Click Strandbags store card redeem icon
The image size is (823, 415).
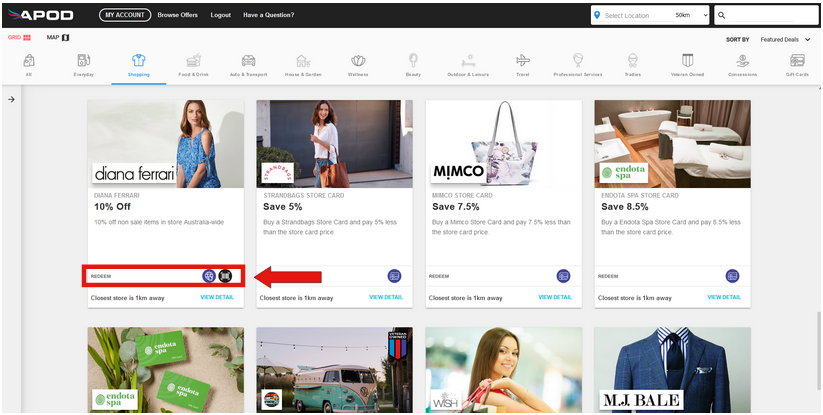click(394, 276)
